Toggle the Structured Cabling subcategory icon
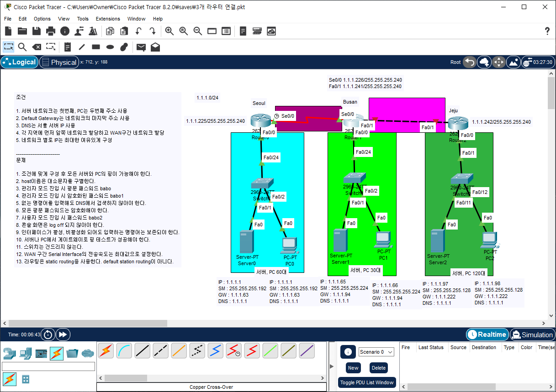This screenshot has width=556, height=392. coord(26,379)
